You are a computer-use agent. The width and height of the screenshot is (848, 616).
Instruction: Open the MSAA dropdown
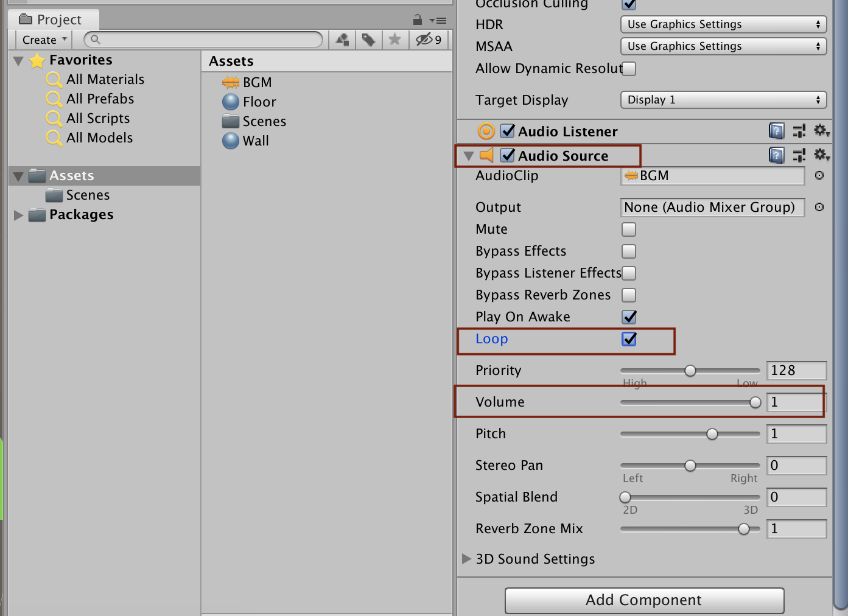pos(723,46)
